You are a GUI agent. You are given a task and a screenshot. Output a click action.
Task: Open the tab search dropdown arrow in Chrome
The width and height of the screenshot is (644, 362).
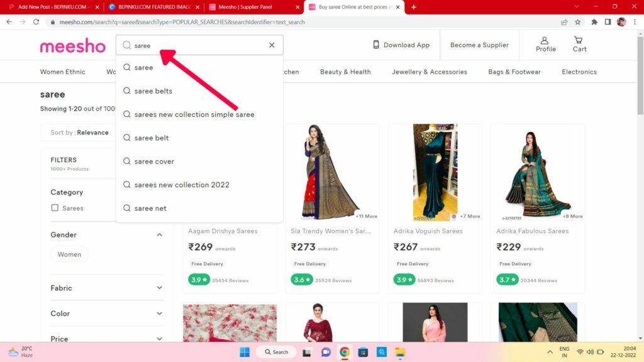576,6
